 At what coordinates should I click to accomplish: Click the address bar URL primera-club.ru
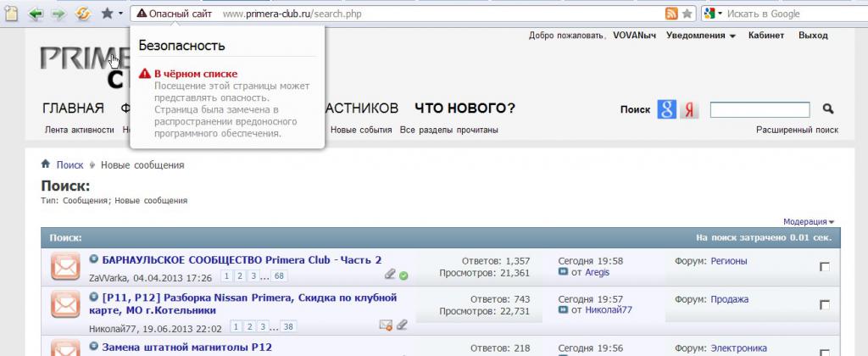[x=292, y=14]
